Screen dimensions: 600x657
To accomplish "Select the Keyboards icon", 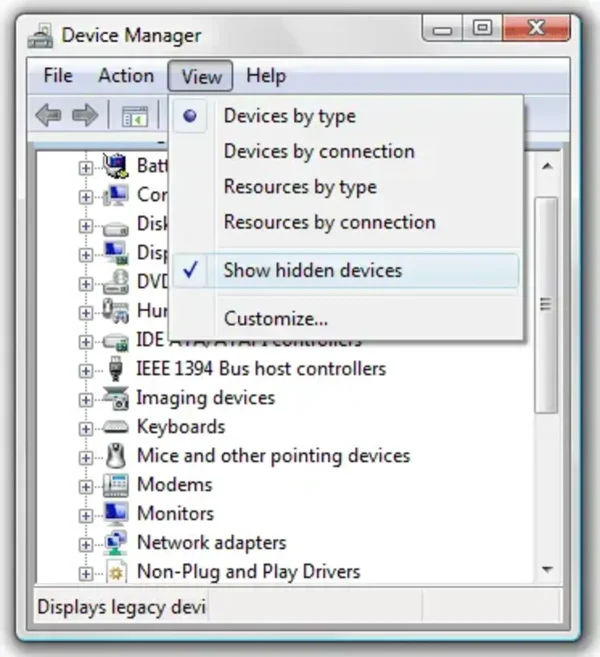I will coord(116,427).
